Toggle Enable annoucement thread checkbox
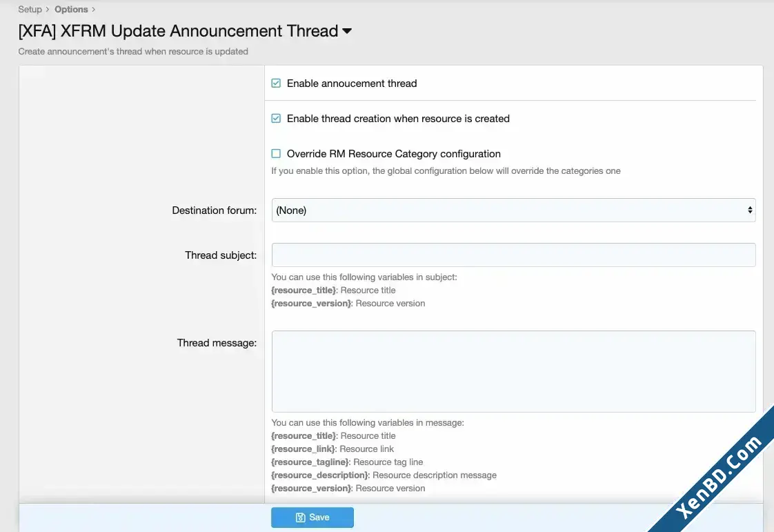 click(x=276, y=83)
